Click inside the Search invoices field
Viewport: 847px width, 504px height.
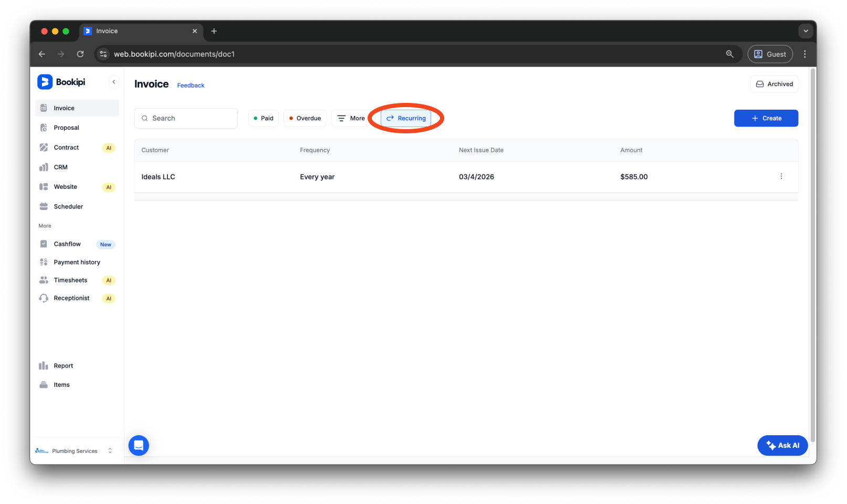point(186,118)
